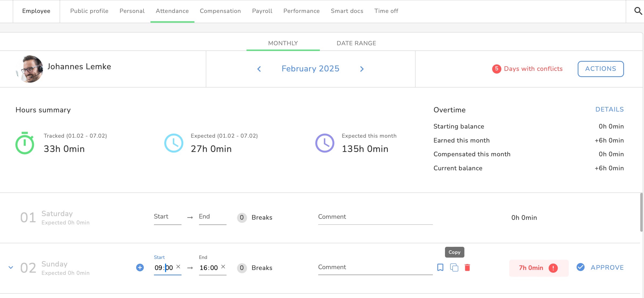Click Saturday's Comment field

pos(375,217)
